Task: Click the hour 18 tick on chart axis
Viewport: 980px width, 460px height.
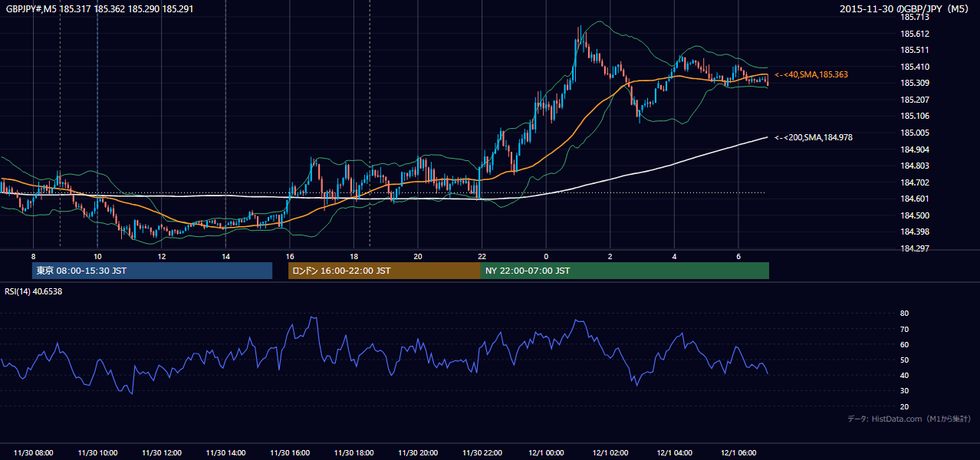Action: pyautogui.click(x=354, y=256)
